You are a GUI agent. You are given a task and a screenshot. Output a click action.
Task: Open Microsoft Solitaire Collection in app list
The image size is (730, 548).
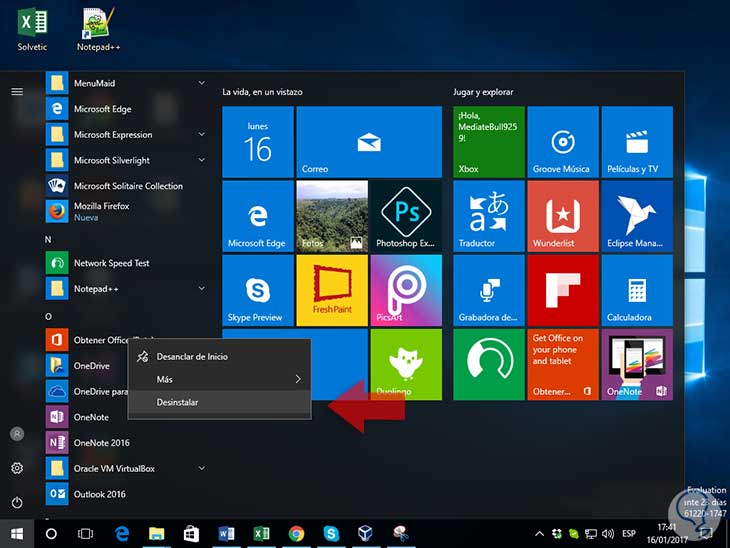[127, 186]
